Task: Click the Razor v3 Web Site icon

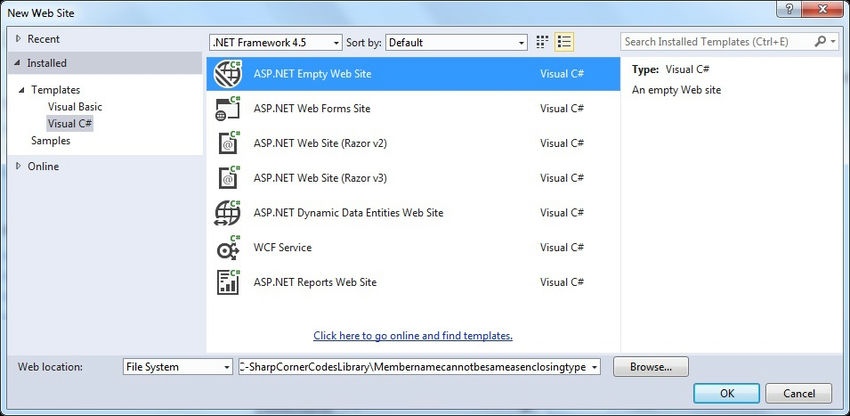Action: click(229, 178)
